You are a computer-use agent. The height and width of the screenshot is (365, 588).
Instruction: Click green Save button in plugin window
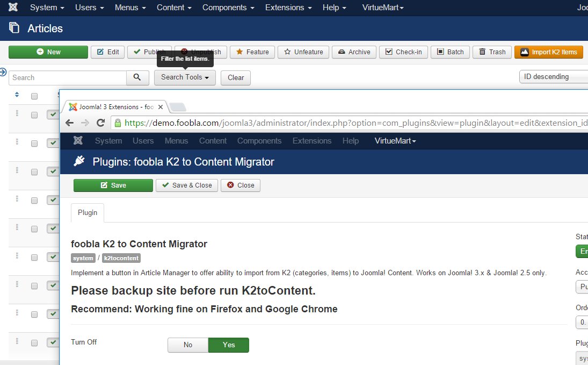pyautogui.click(x=113, y=185)
